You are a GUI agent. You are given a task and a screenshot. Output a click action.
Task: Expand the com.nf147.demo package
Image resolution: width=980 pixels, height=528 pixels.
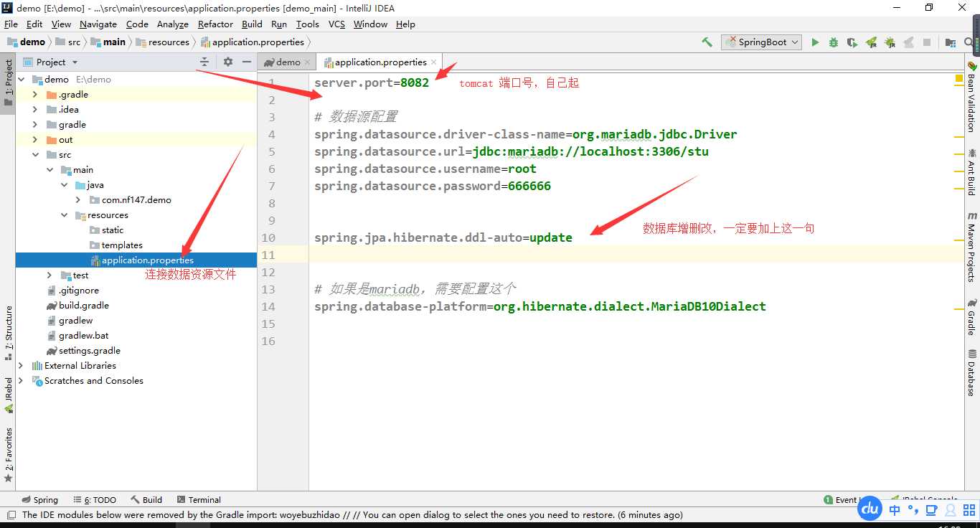(x=78, y=200)
